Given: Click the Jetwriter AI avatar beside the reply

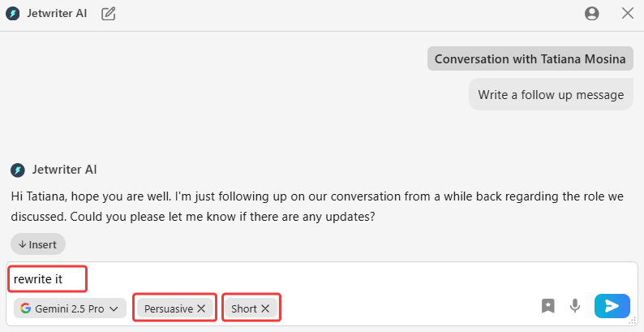Looking at the screenshot, I should coord(18,170).
